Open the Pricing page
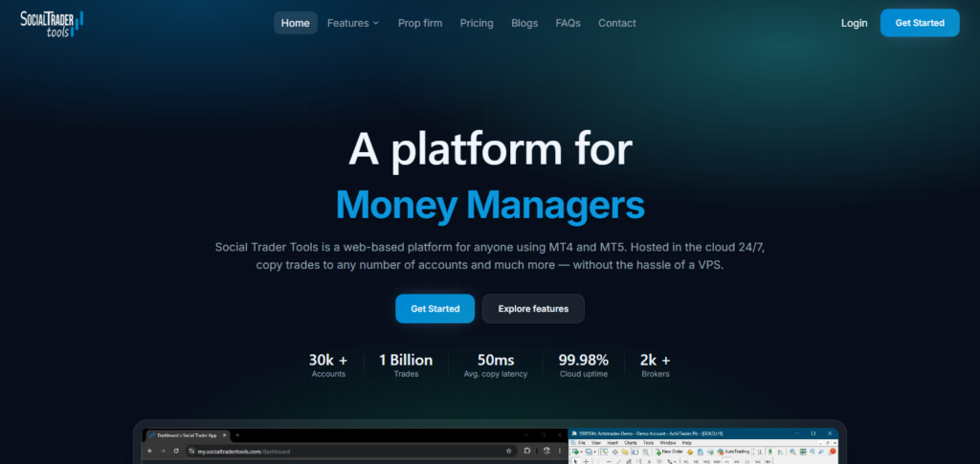 click(x=477, y=23)
